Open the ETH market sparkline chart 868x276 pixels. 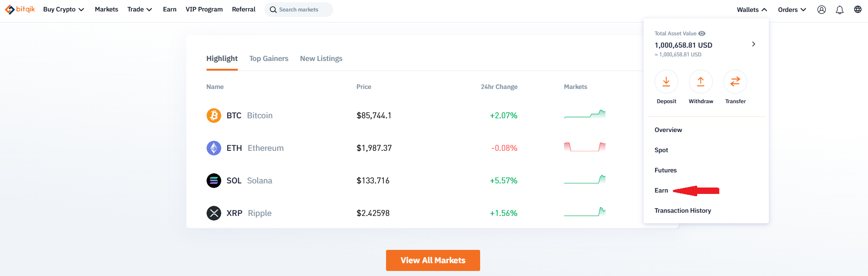(585, 147)
